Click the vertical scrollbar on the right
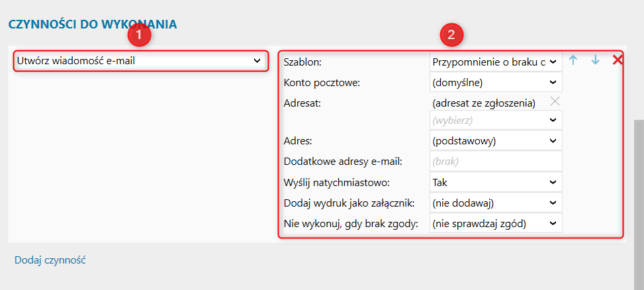This screenshot has width=644, height=290. (x=638, y=199)
